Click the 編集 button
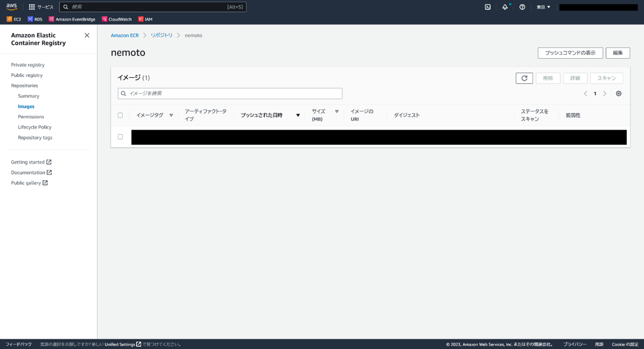Viewport: 644px width, 349px height. [618, 53]
